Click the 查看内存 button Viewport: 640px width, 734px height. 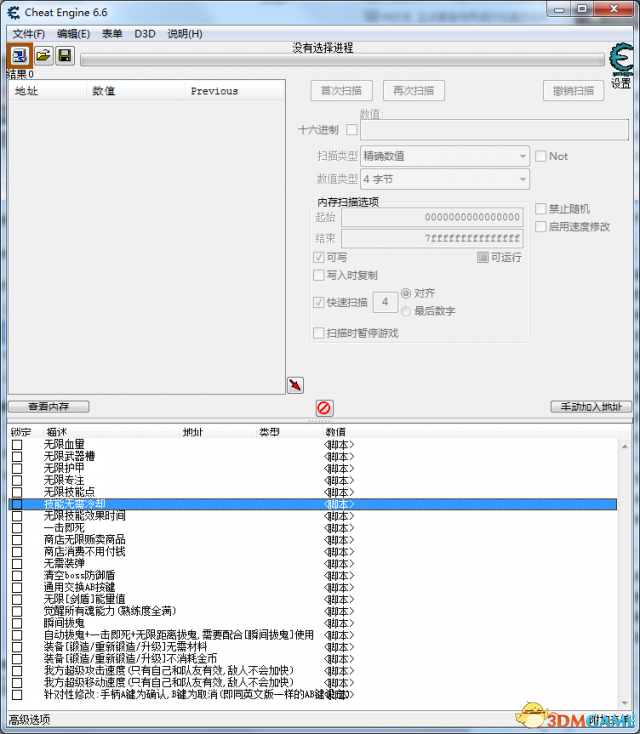(x=48, y=407)
